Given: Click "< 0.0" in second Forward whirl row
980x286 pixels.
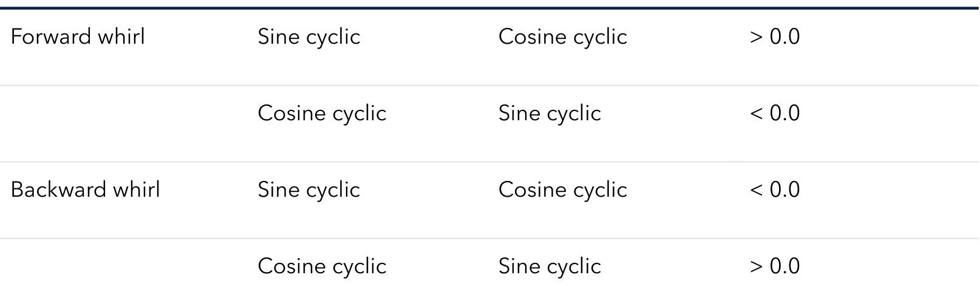Looking at the screenshot, I should pos(774,114).
